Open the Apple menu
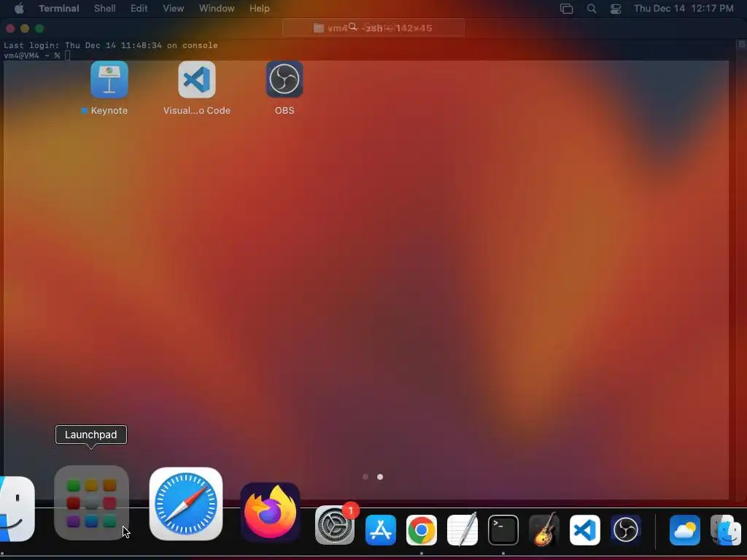Screen dimensions: 747x560 pos(19,9)
